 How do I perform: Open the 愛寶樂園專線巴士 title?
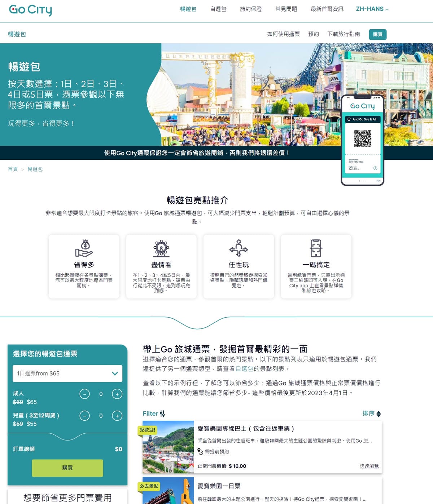[x=246, y=429]
